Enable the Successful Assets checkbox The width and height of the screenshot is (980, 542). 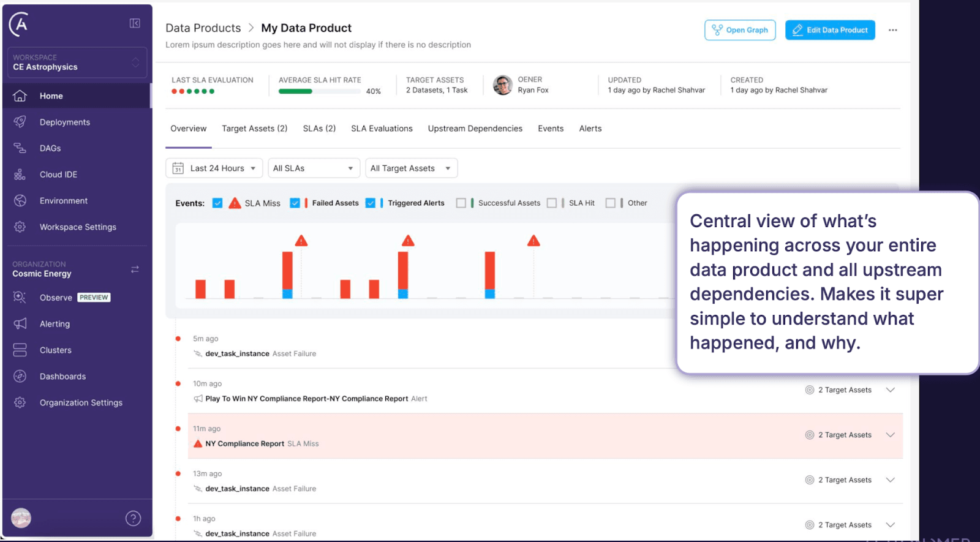coord(461,203)
